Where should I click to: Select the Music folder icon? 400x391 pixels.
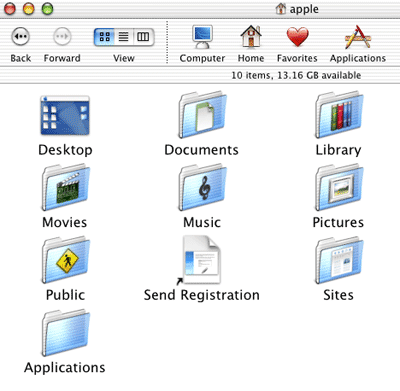coord(202,187)
